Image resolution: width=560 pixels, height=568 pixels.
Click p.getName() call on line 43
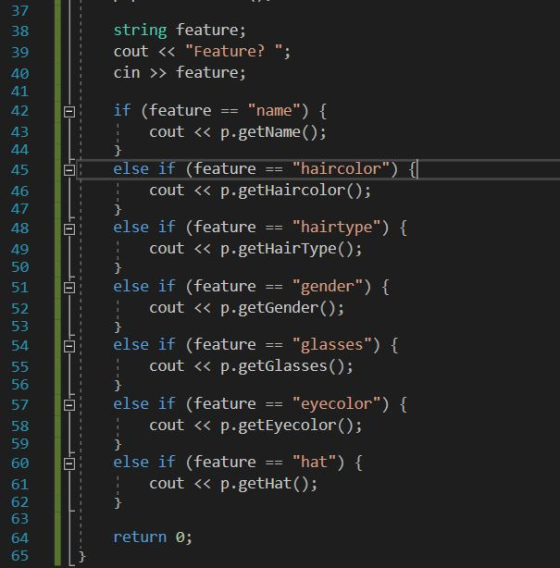269,132
